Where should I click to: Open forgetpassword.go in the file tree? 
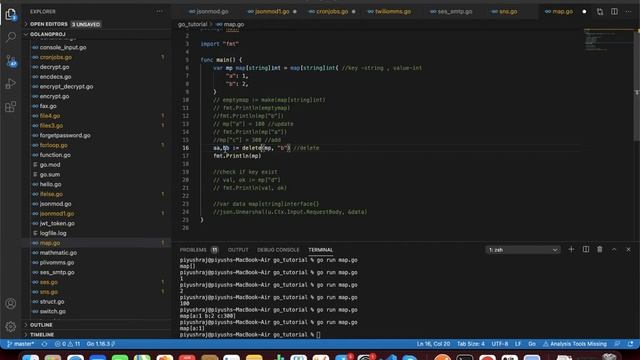click(x=65, y=136)
